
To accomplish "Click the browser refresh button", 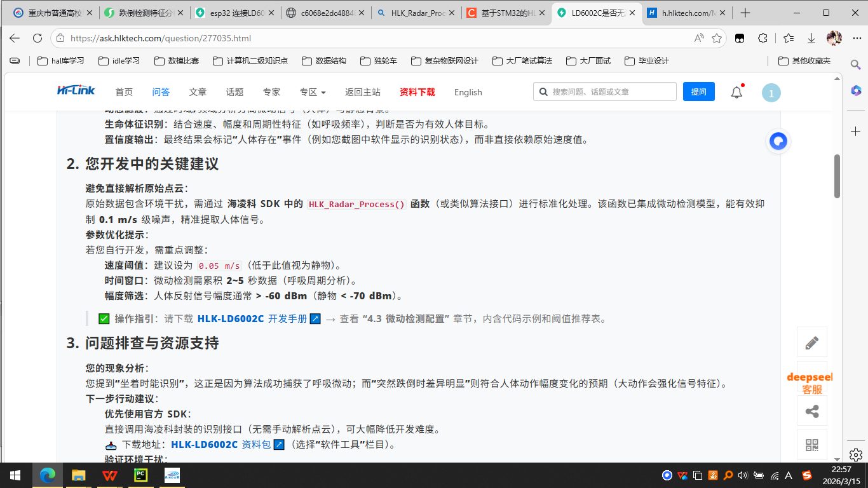I will coord(36,38).
